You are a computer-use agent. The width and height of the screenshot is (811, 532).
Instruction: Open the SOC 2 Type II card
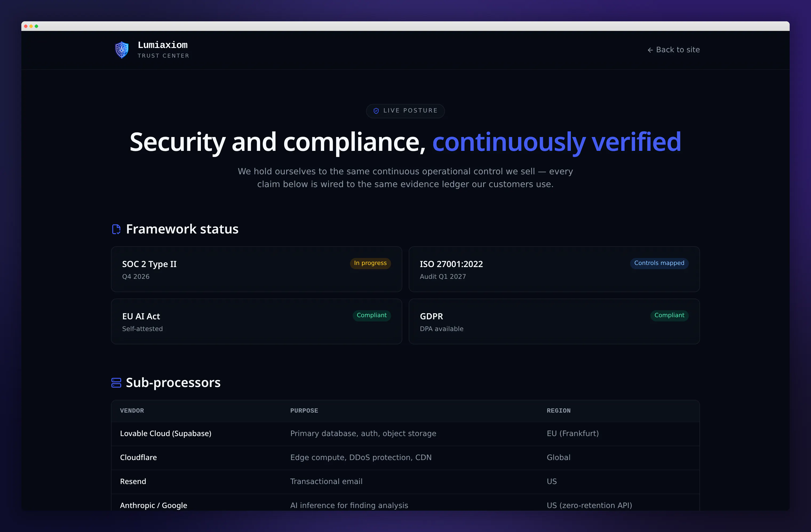tap(257, 269)
